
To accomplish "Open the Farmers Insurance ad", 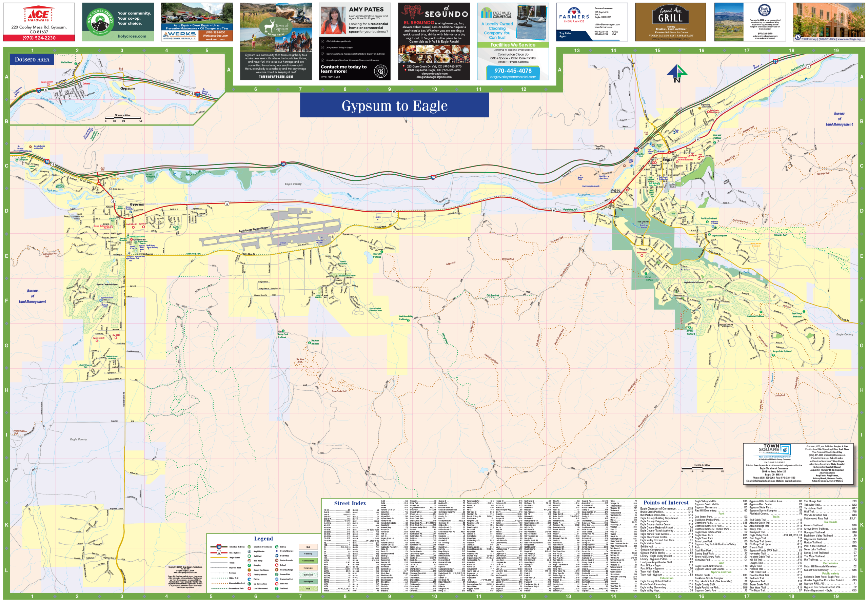I will (592, 22).
